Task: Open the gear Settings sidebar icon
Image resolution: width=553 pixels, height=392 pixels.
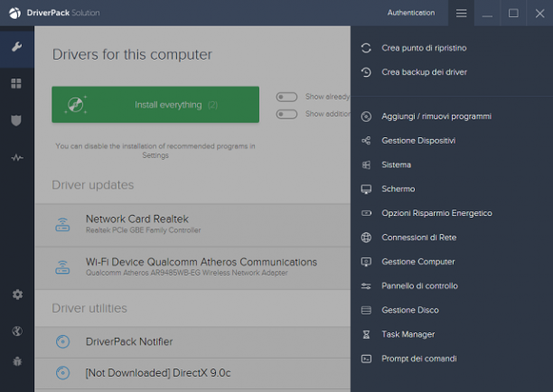Action: pyautogui.click(x=17, y=294)
